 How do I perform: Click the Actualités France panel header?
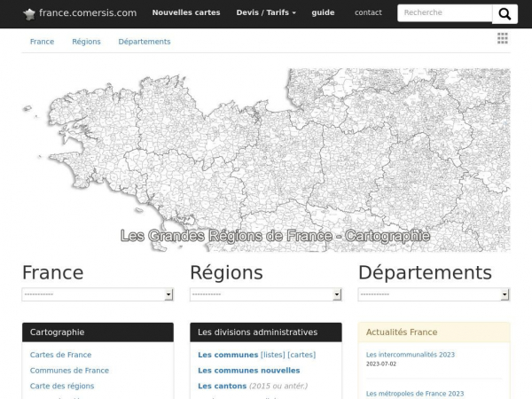pyautogui.click(x=434, y=332)
